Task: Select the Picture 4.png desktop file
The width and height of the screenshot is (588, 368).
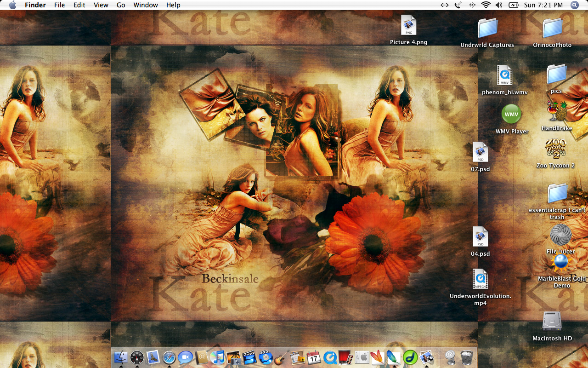Action: [408, 26]
